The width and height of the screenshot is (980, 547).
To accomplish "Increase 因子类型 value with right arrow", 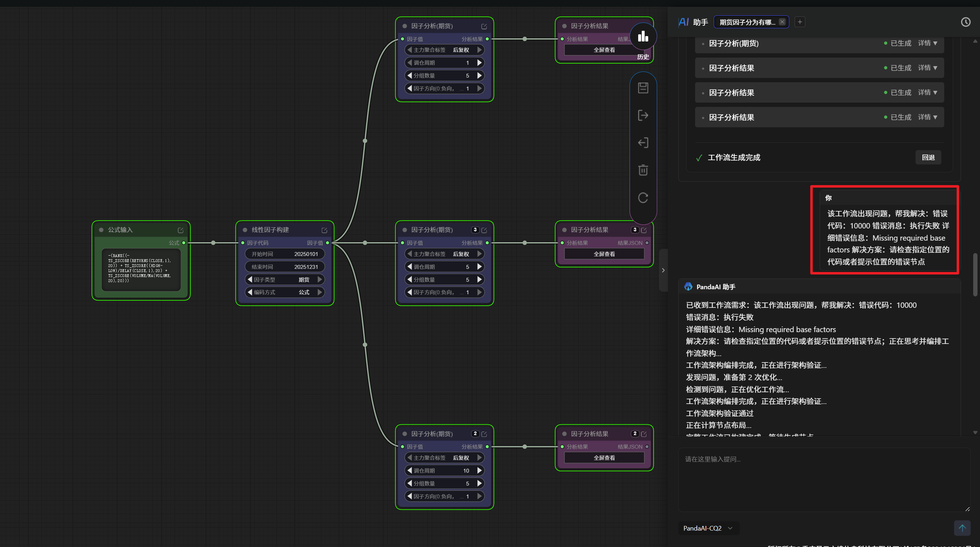I will [x=320, y=279].
